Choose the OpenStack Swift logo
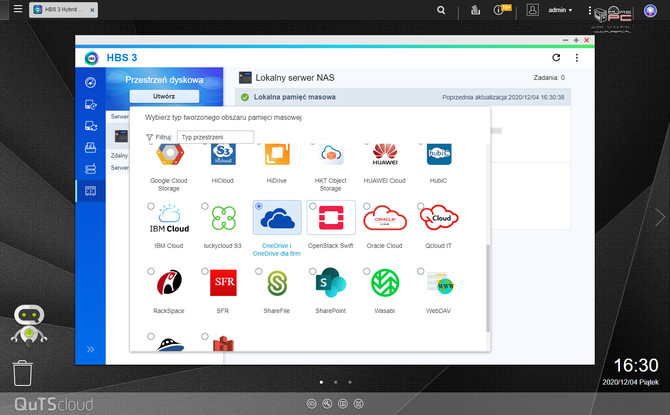This screenshot has height=415, width=670. [331, 218]
